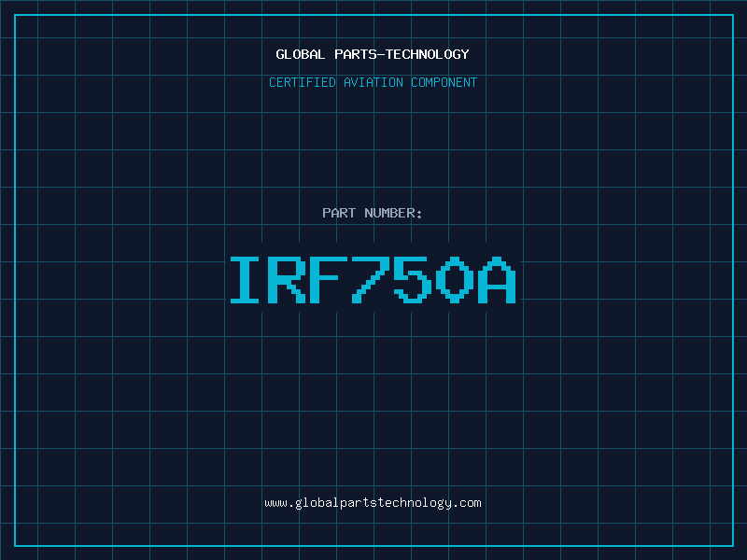Select the CERTIFIED AVIATION COMPONENT subtitle
This screenshot has width=747, height=560.
(x=373, y=82)
